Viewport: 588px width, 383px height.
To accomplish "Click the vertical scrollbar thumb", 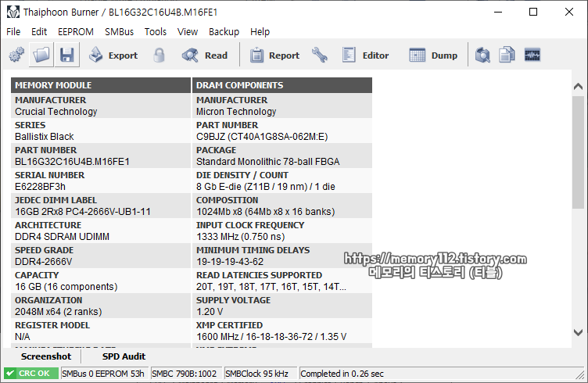I will pyautogui.click(x=579, y=152).
